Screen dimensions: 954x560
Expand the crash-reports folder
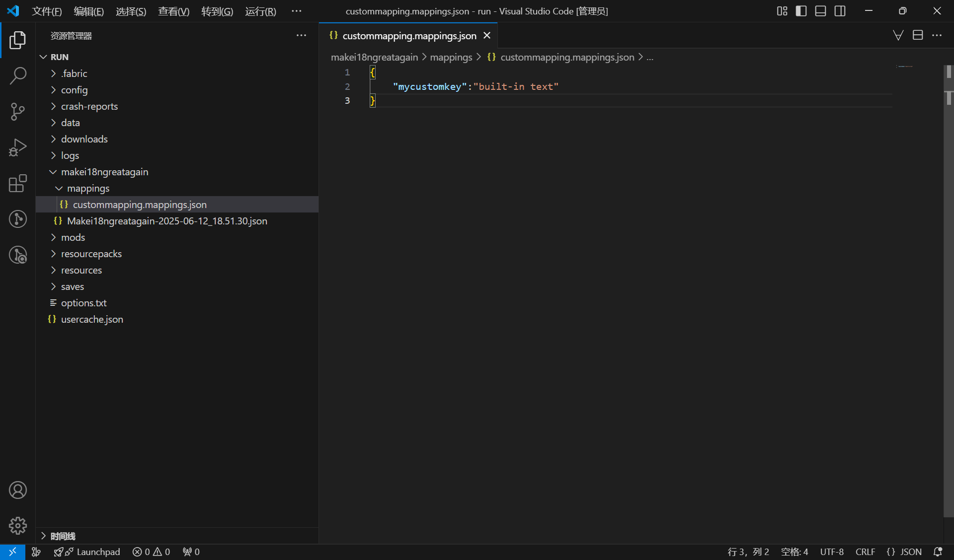[177, 106]
